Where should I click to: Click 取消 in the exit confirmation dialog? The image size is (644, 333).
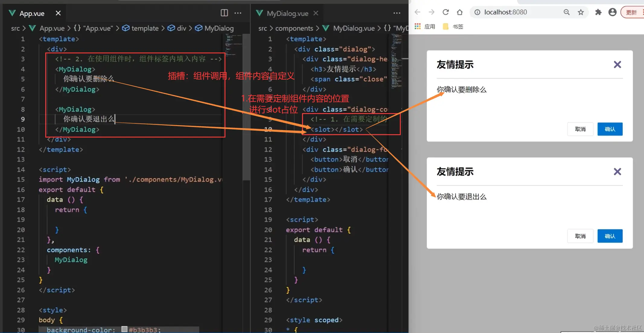[x=580, y=236]
